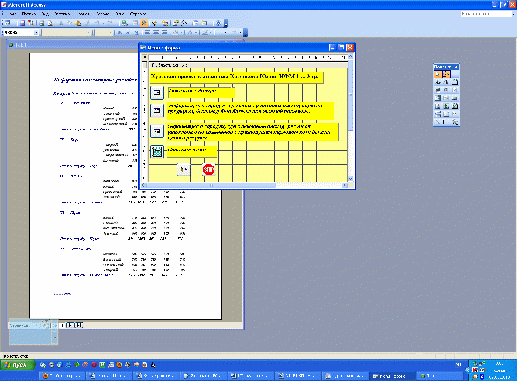Toggle Align Left on formatting toolbar
Viewport: 518px width, 382px height.
(147, 32)
